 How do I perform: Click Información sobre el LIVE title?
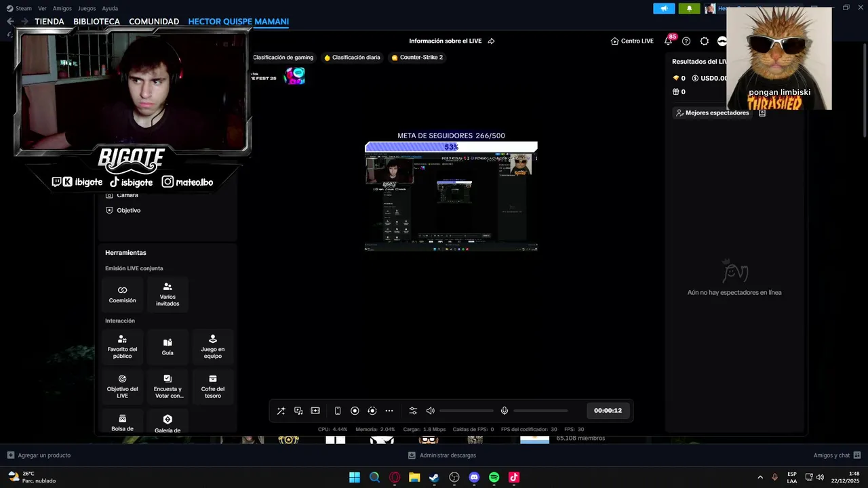pos(445,41)
